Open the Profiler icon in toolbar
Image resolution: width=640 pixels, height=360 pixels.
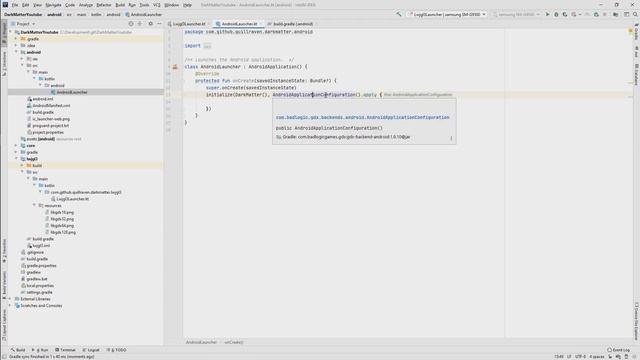574,14
